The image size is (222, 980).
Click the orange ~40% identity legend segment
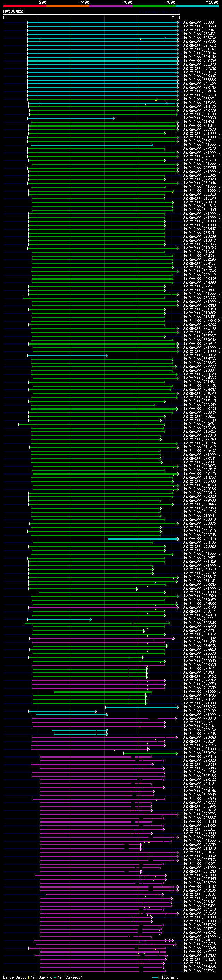click(68, 7)
